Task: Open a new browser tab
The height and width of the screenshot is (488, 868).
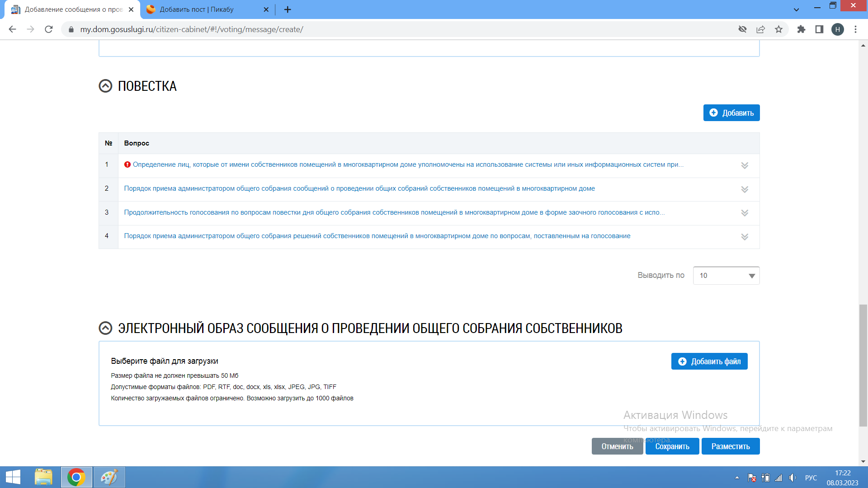Action: pos(288,9)
